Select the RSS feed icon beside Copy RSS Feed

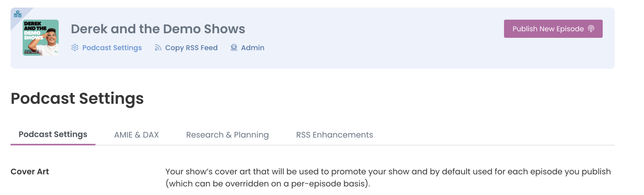tap(158, 47)
